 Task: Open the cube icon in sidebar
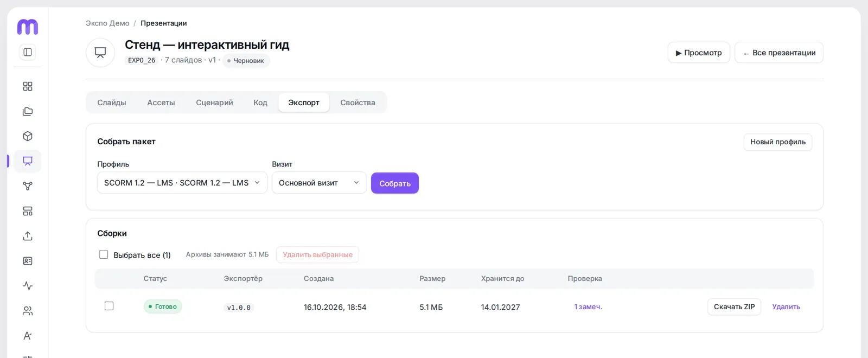click(x=28, y=136)
